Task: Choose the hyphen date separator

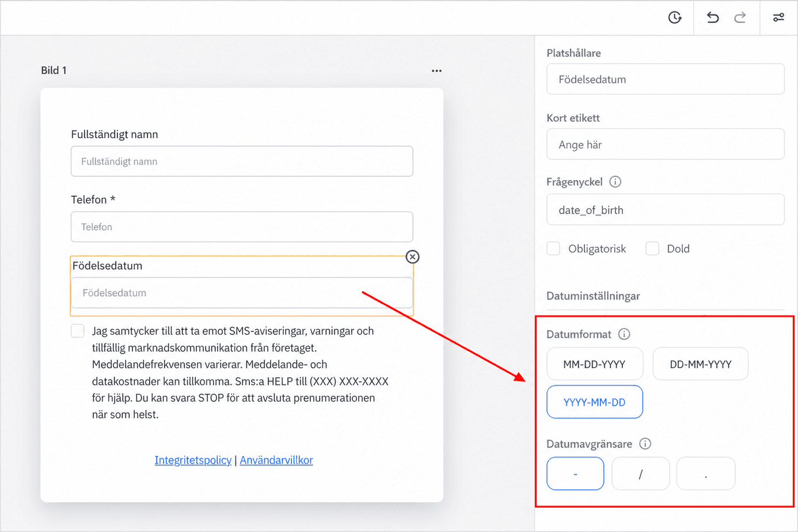Action: coord(575,474)
